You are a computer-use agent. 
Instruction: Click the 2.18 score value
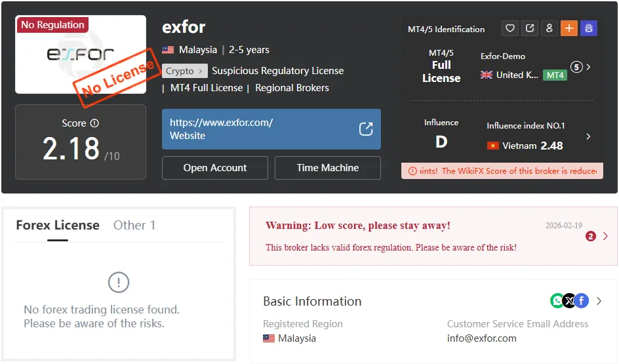pos(71,148)
